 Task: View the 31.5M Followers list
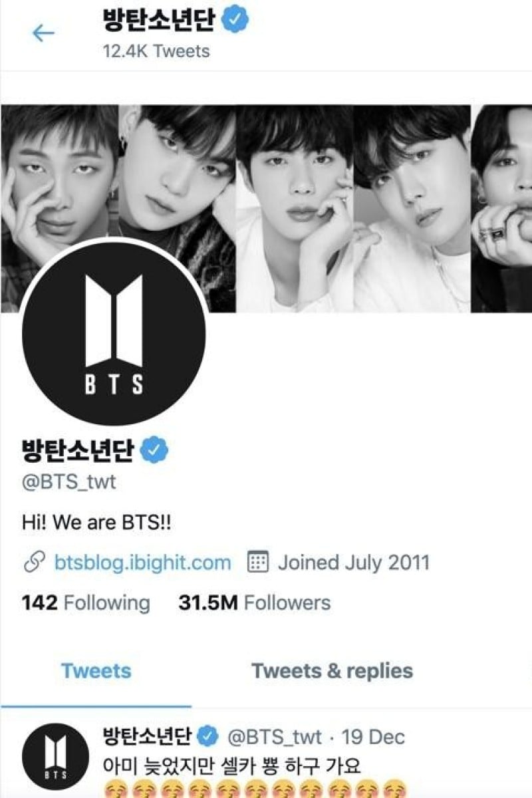[x=255, y=603]
